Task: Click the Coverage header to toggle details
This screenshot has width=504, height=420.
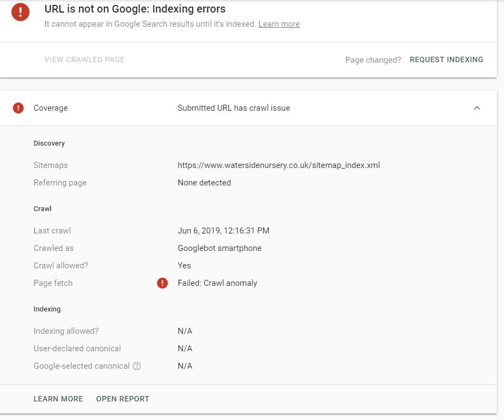Action: point(51,108)
